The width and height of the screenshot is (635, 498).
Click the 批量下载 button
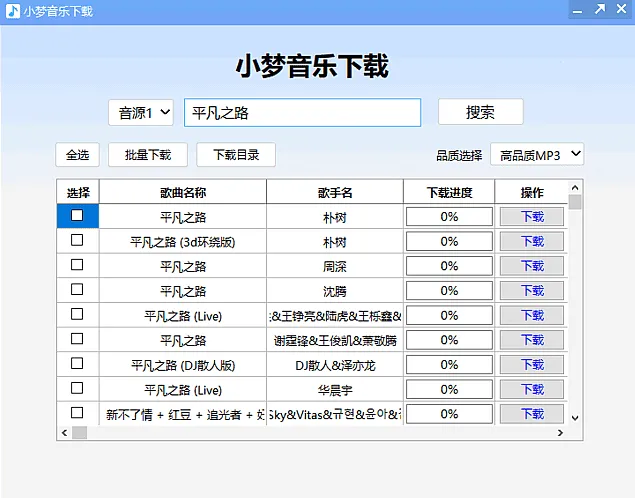pos(148,155)
